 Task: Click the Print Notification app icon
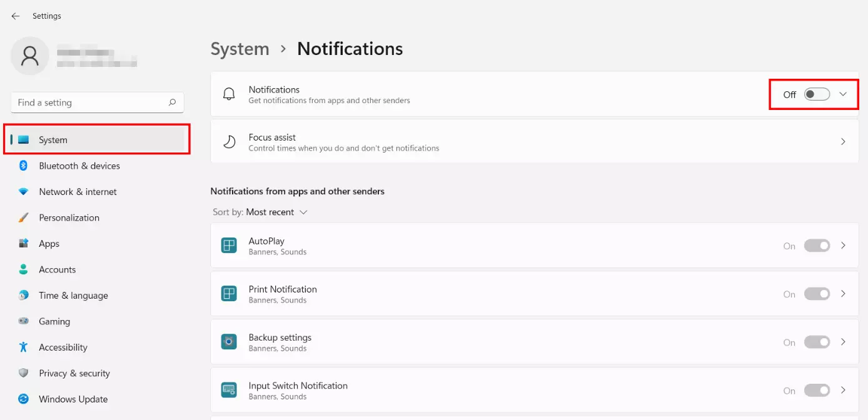[229, 294]
